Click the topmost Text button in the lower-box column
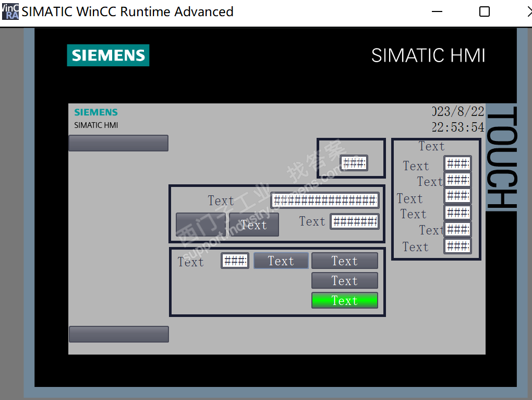 pos(345,261)
